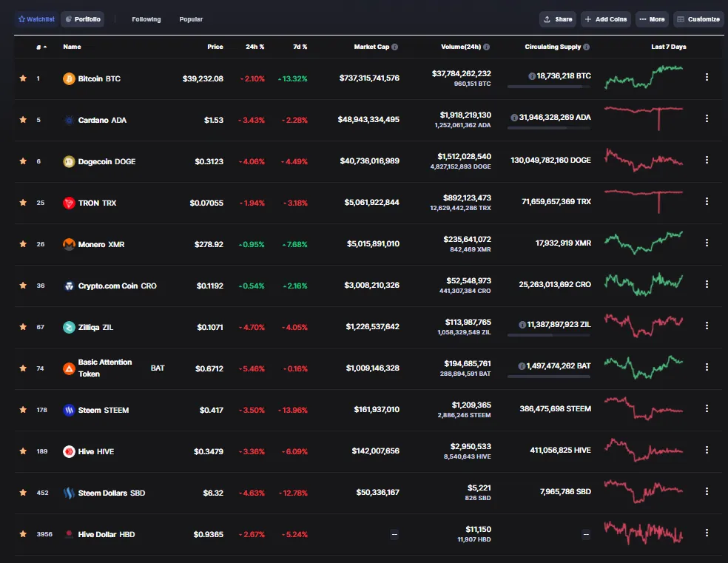The image size is (728, 563).
Task: Open the Bitcoin BTC coin link
Action: 99,79
